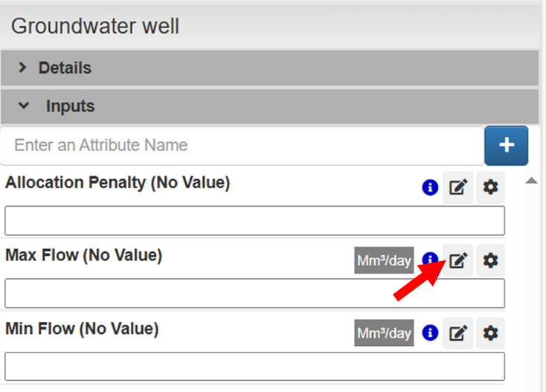Open the edit icon for Min Flow
Viewport: 546px width, 392px height.
[x=458, y=332]
